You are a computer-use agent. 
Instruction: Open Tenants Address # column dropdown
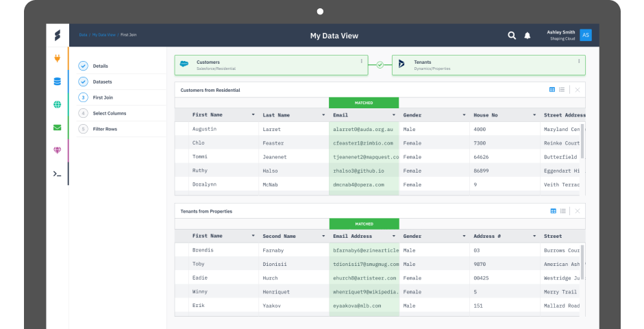pyautogui.click(x=534, y=236)
